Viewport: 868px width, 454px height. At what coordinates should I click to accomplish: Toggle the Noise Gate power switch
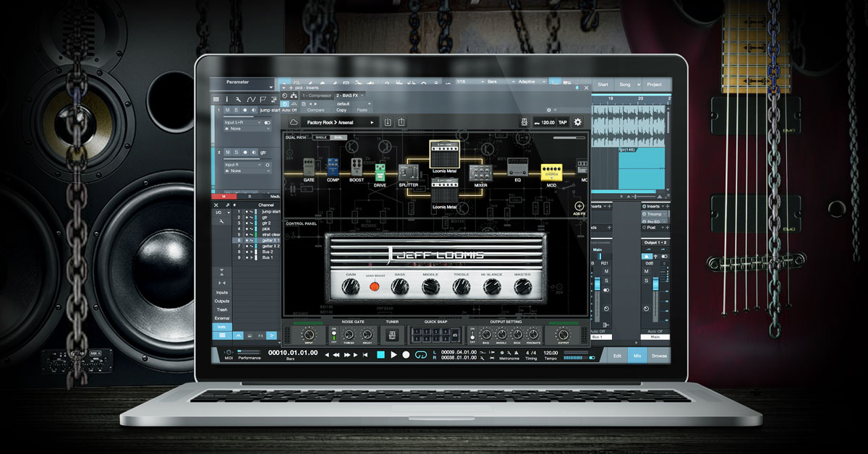333,332
